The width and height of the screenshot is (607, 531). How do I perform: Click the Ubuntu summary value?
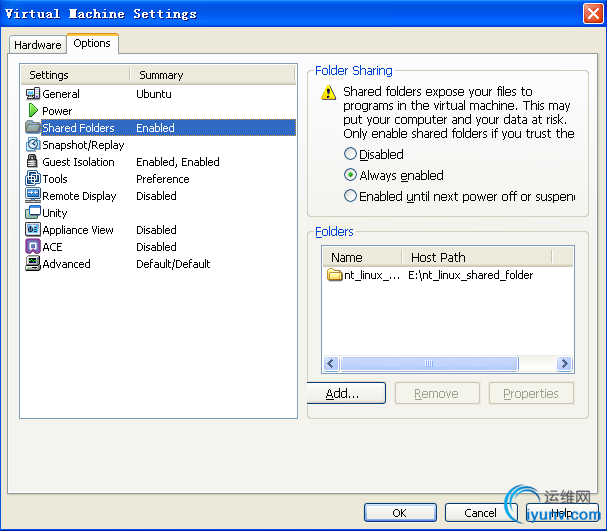coord(154,94)
